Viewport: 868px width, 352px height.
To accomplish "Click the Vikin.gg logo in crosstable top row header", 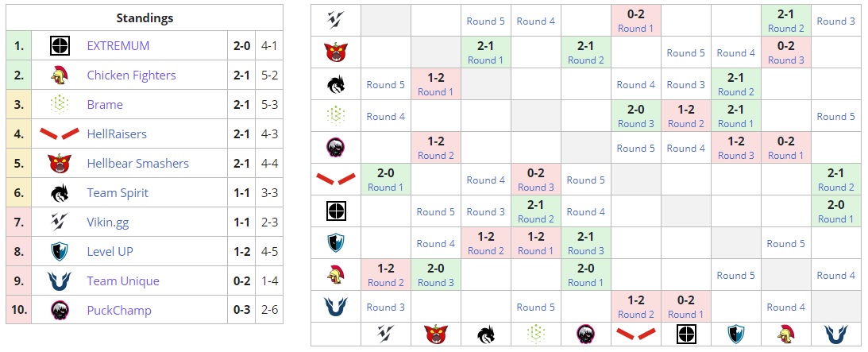I will pos(335,21).
